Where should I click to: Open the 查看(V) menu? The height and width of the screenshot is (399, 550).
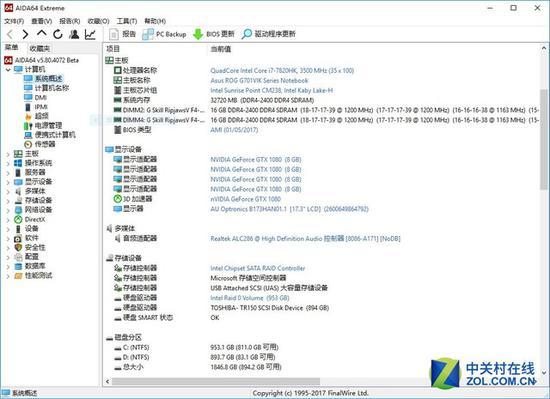point(42,21)
